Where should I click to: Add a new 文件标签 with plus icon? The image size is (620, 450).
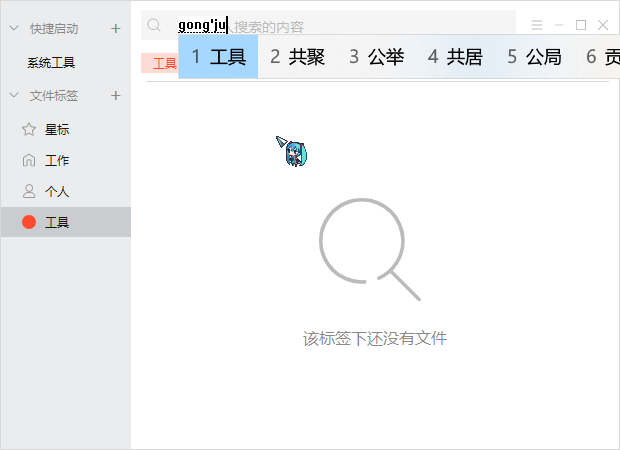[115, 96]
